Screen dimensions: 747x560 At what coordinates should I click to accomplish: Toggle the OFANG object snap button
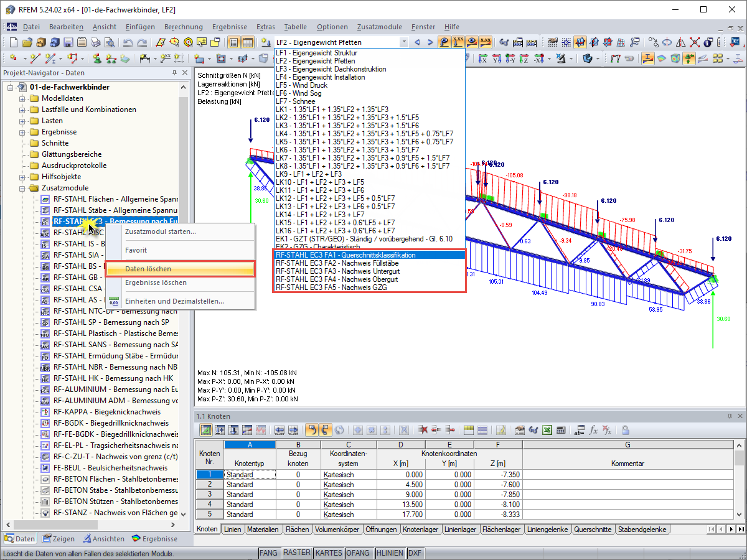click(x=359, y=553)
